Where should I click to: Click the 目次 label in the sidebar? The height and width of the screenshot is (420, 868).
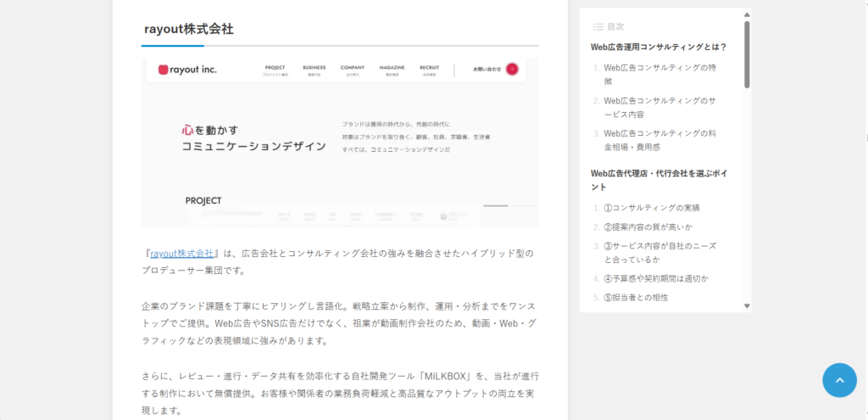tap(616, 26)
